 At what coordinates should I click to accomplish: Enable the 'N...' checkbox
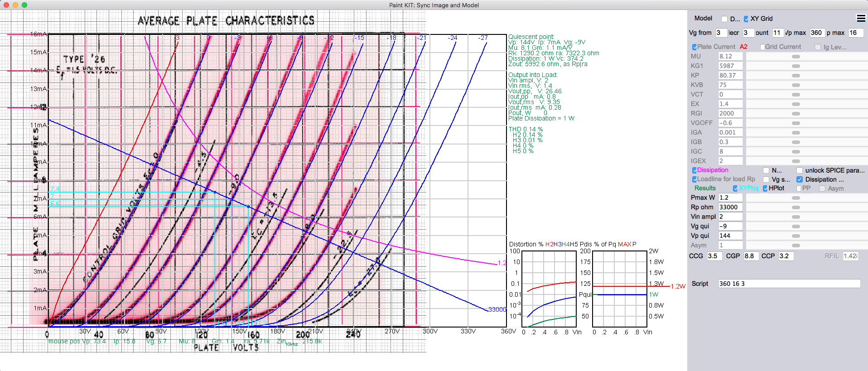point(766,170)
